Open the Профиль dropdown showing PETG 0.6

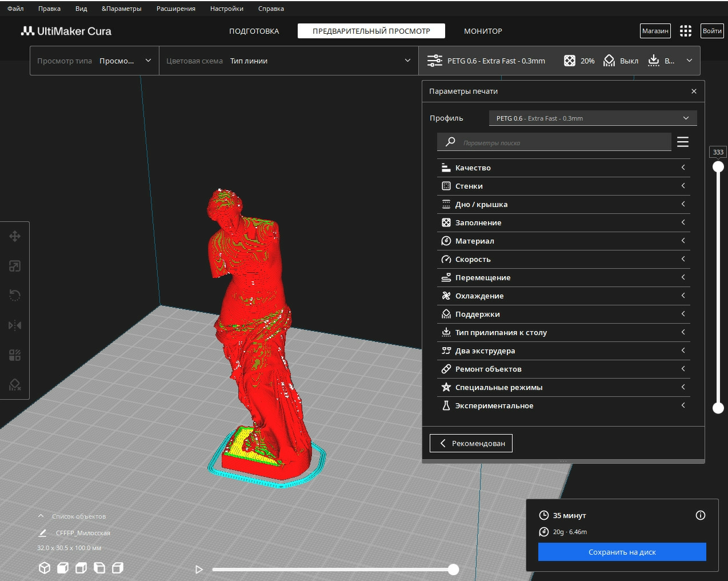(593, 118)
